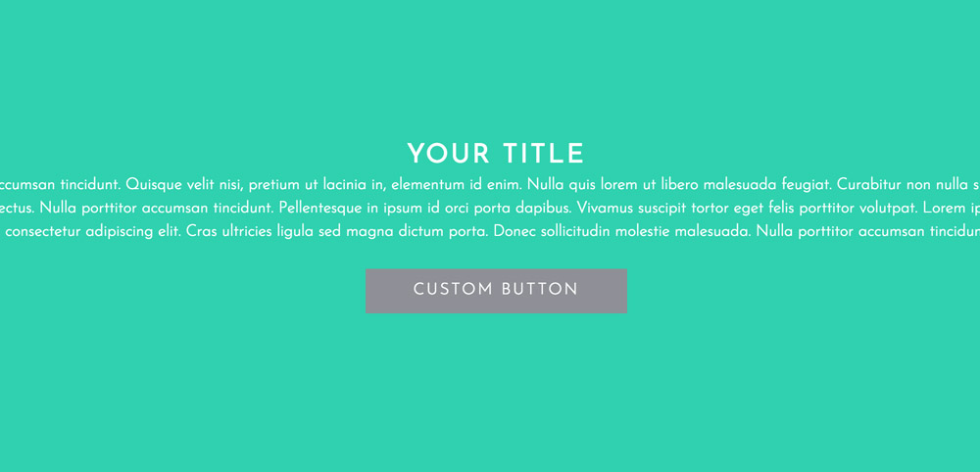
Task: Click the word volutpat in the second line
Action: (x=882, y=209)
